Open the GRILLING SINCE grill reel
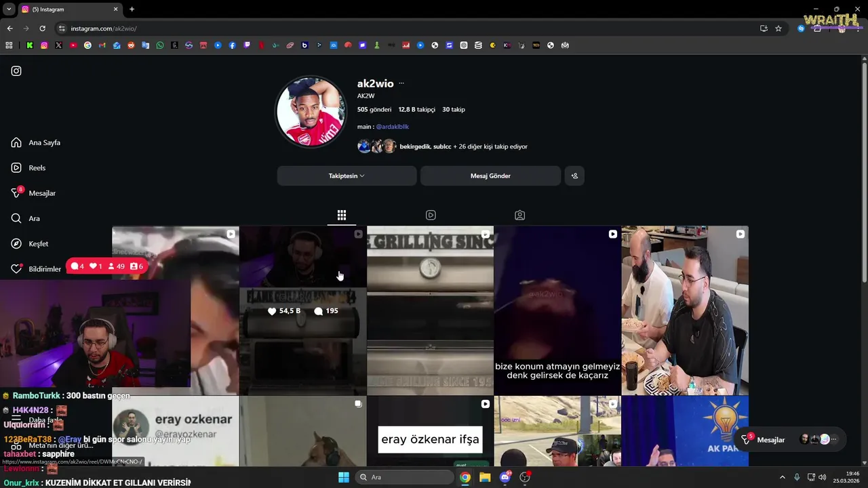 (430, 310)
